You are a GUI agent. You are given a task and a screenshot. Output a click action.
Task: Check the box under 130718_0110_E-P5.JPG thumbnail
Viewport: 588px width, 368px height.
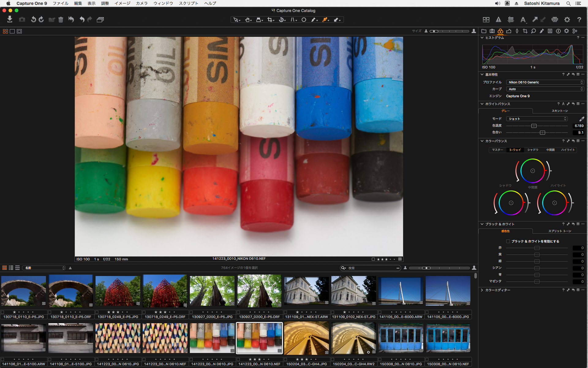point(2,312)
